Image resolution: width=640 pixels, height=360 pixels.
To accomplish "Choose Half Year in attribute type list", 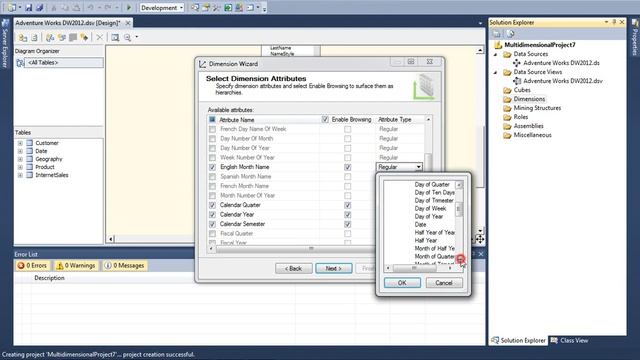I will [426, 240].
